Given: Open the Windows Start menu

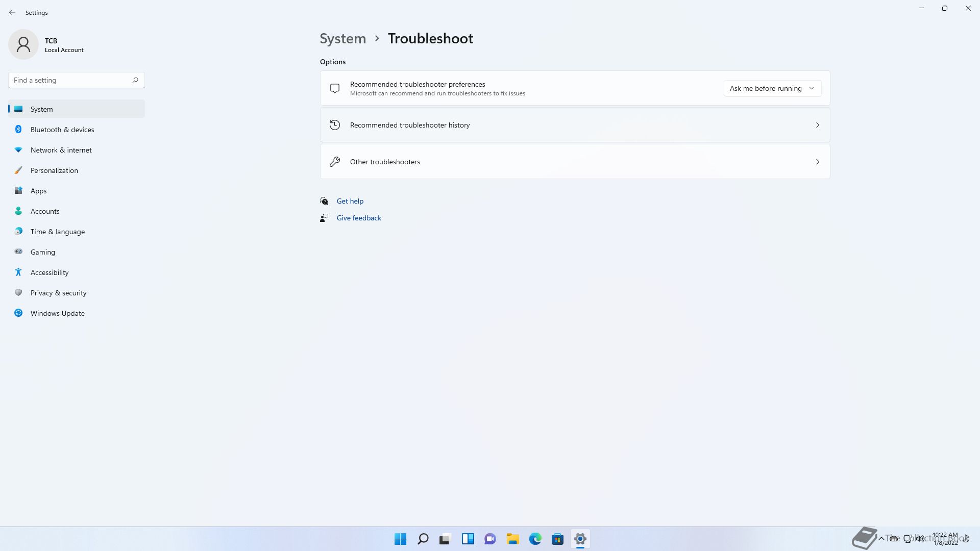Looking at the screenshot, I should coord(400,539).
